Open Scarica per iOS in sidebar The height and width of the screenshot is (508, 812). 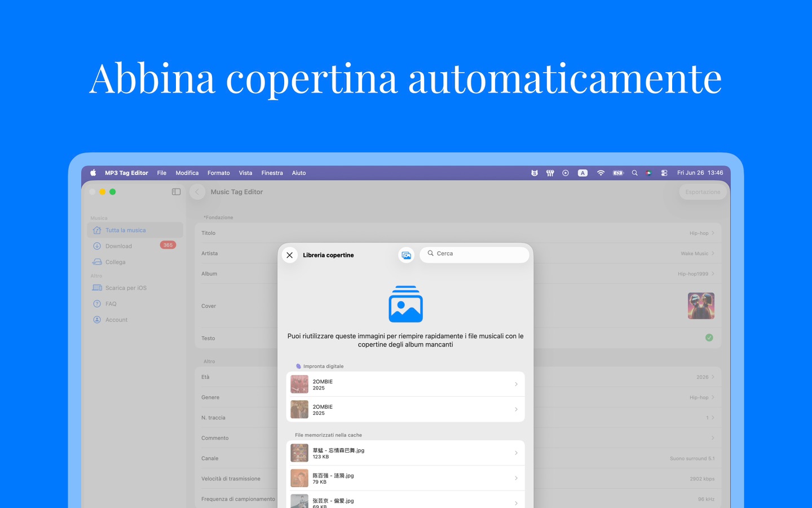(135, 288)
